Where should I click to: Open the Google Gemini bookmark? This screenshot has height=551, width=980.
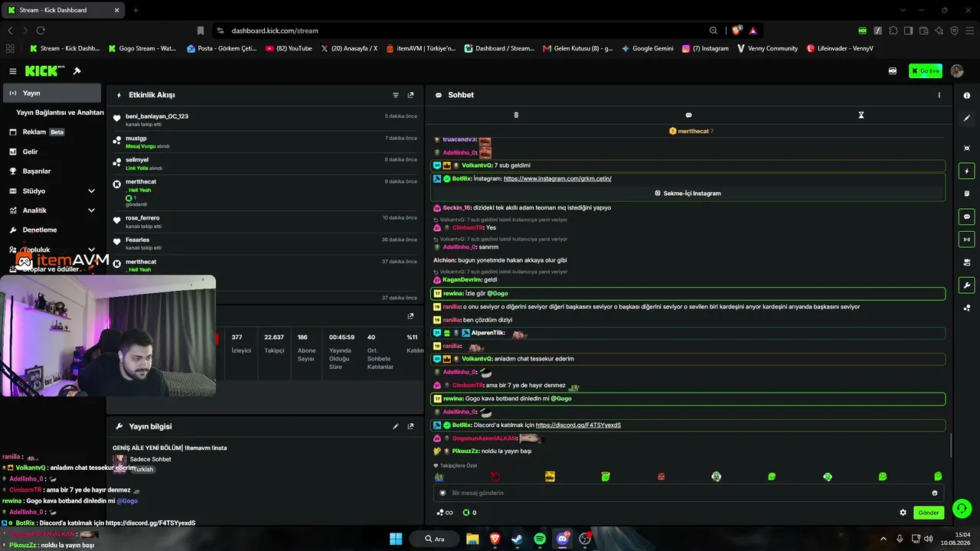point(648,48)
